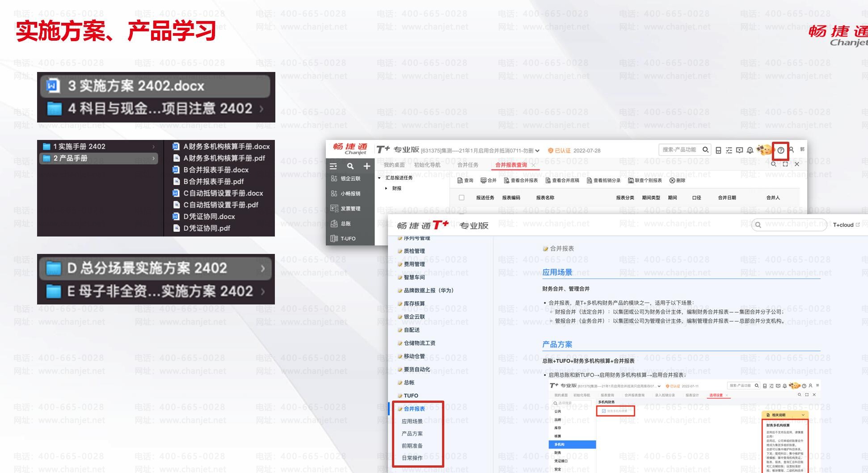Select D凭证协同.pdf file

coord(202,228)
